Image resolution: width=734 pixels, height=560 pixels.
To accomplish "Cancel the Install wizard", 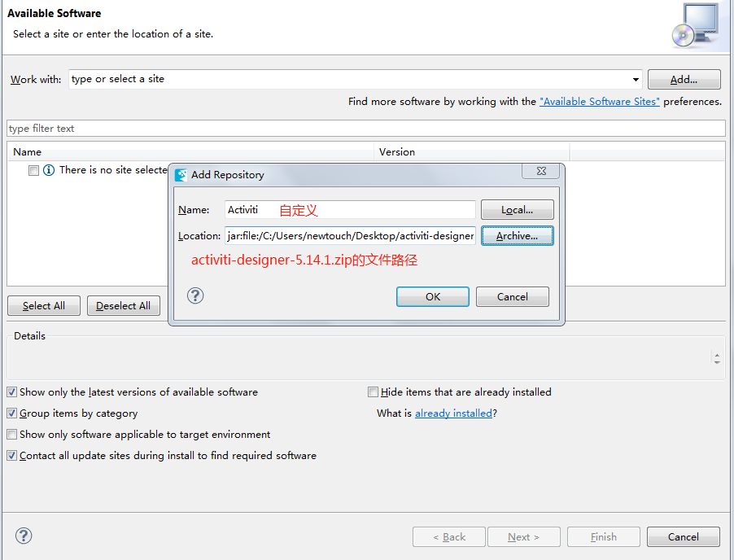I will 684,537.
